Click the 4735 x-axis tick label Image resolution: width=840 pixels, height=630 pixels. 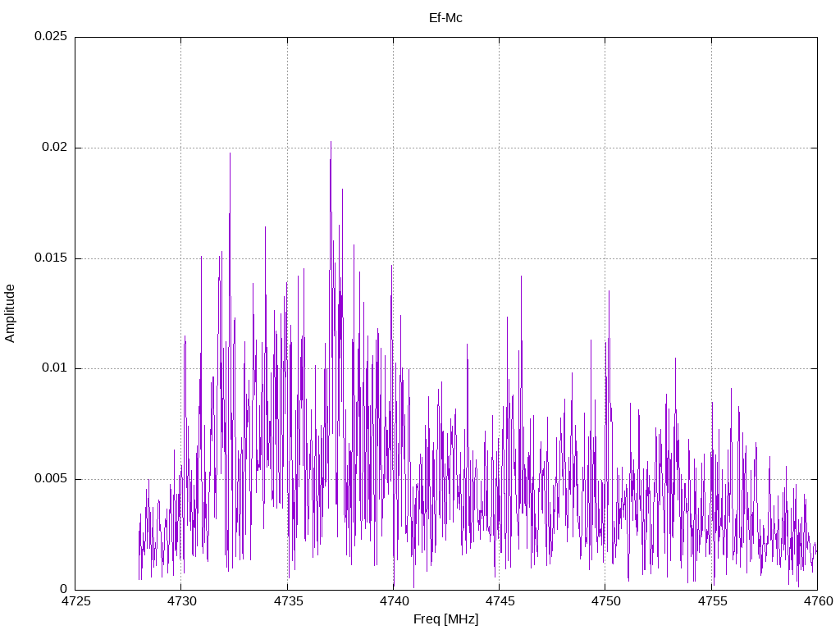(288, 601)
